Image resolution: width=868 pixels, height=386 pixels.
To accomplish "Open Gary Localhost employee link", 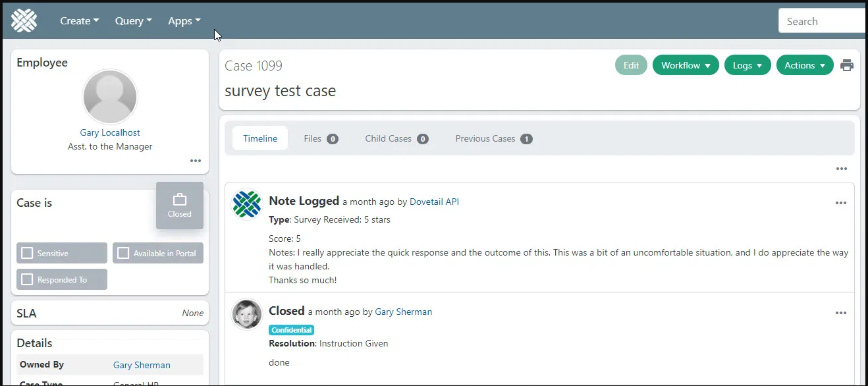I will coord(110,132).
